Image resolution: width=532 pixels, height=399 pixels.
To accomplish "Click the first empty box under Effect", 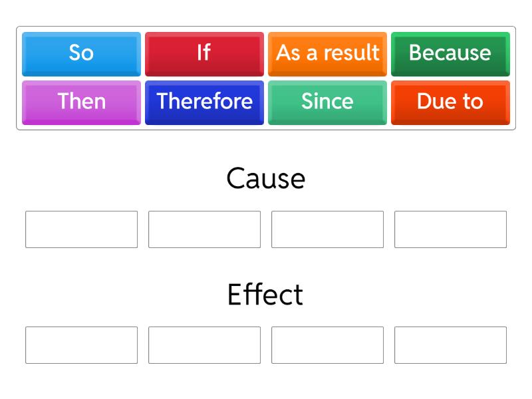I will click(x=81, y=345).
